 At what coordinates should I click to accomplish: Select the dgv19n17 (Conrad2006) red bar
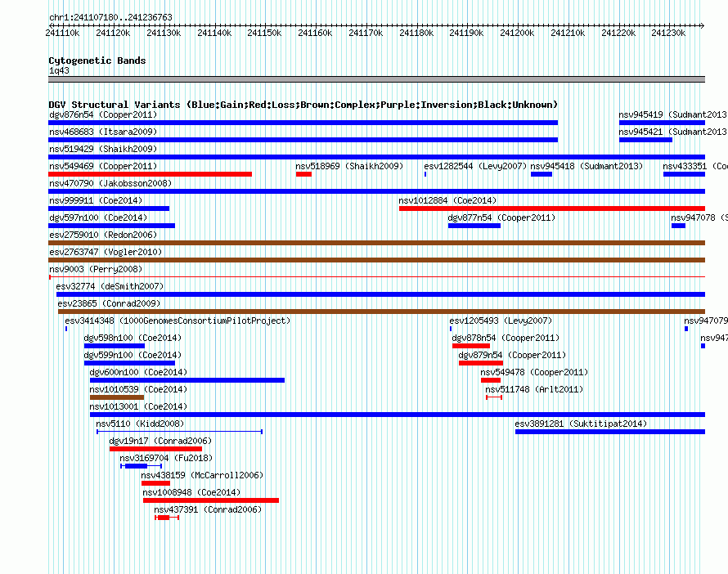155,449
